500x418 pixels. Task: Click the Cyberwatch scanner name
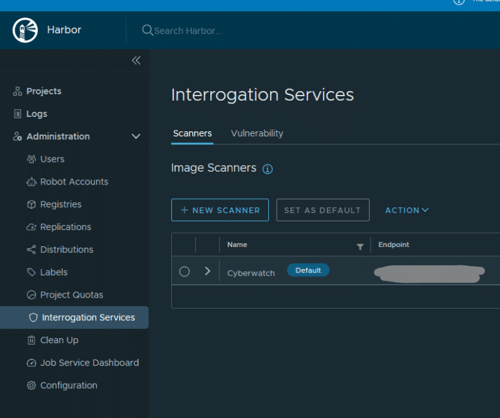[251, 273]
